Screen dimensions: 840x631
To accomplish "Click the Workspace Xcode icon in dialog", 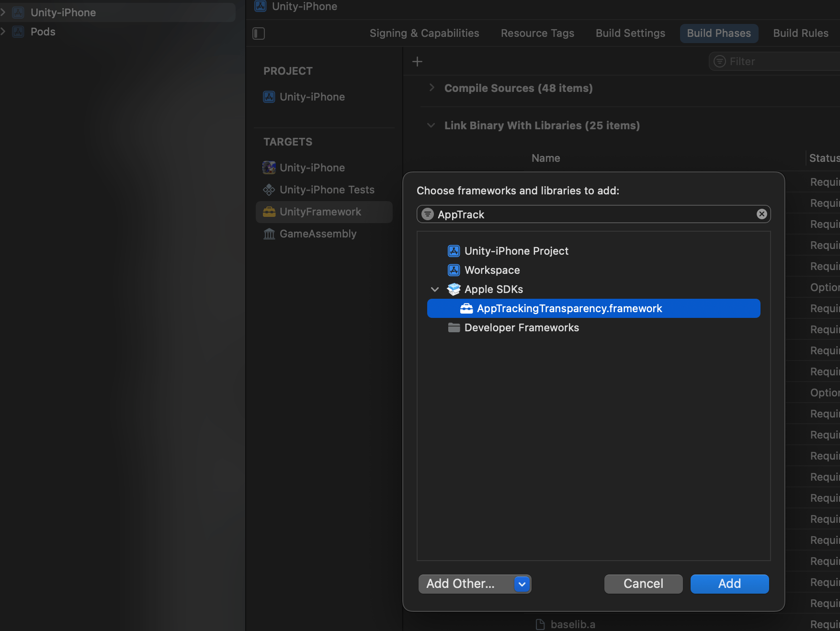I will (454, 270).
